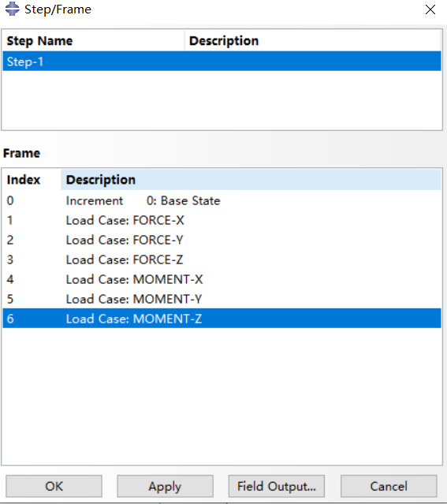The image size is (447, 504).
Task: Click index number 6 in frame list
Action: (10, 319)
